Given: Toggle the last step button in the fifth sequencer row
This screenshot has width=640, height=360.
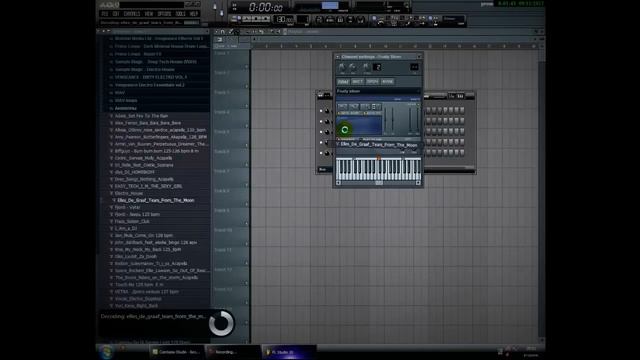Looking at the screenshot, I should tap(462, 152).
